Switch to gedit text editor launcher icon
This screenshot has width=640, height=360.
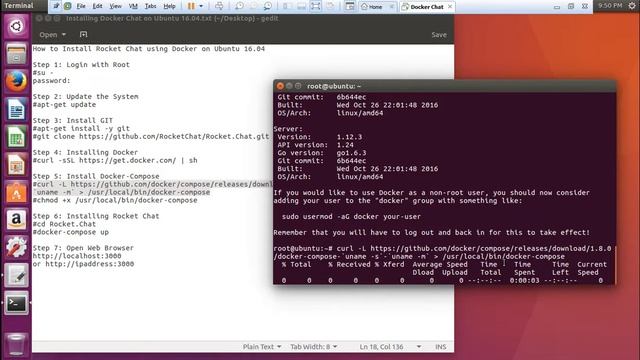[x=16, y=276]
